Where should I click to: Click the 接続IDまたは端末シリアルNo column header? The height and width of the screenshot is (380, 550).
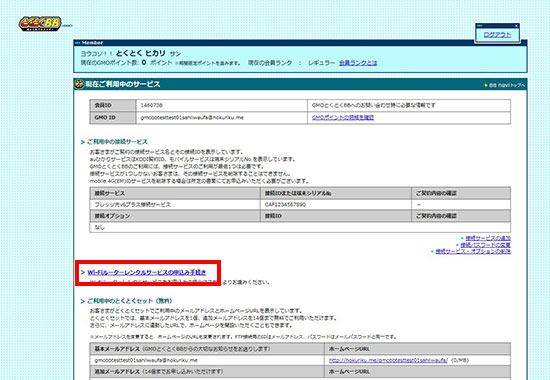[336, 193]
